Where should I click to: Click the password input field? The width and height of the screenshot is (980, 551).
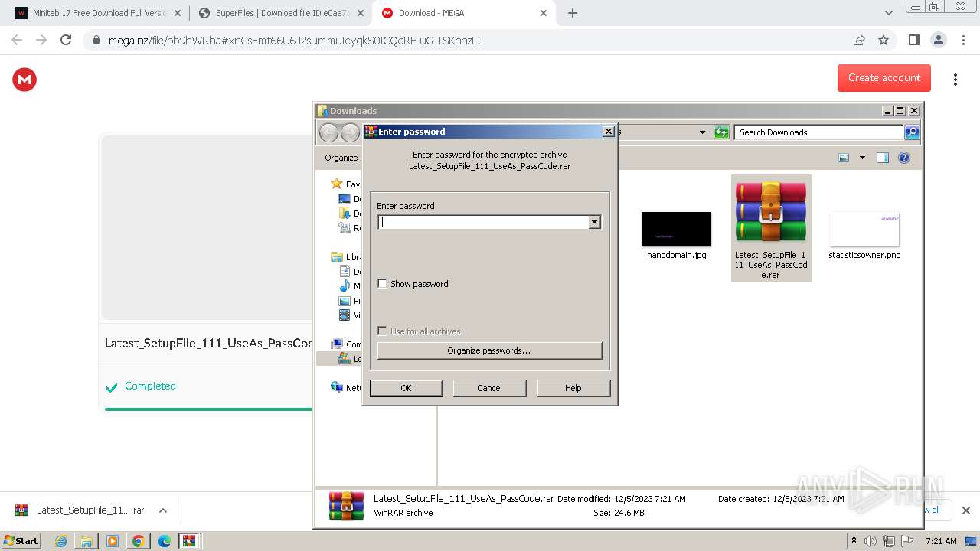coord(483,222)
